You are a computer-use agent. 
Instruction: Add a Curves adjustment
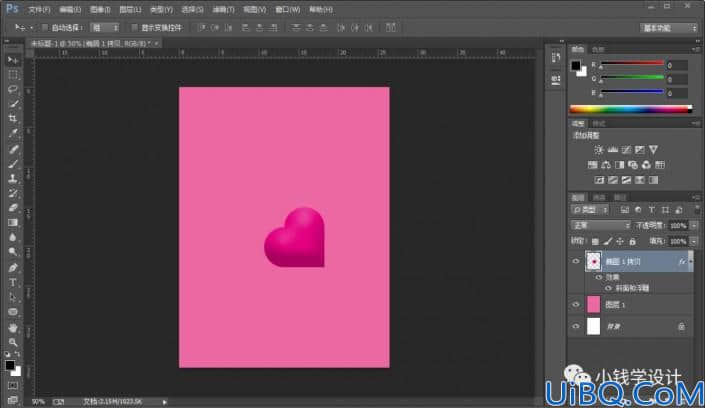(626, 150)
